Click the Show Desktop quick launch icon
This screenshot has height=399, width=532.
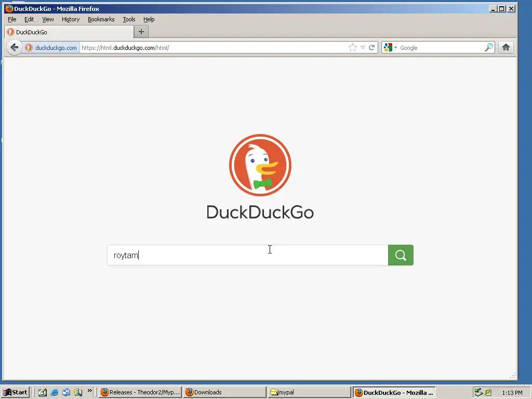point(43,393)
